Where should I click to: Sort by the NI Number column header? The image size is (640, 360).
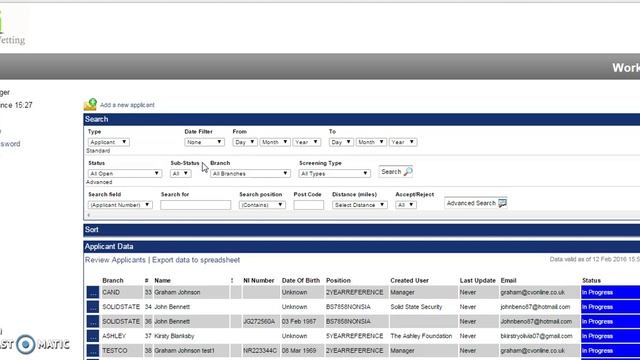(x=259, y=280)
